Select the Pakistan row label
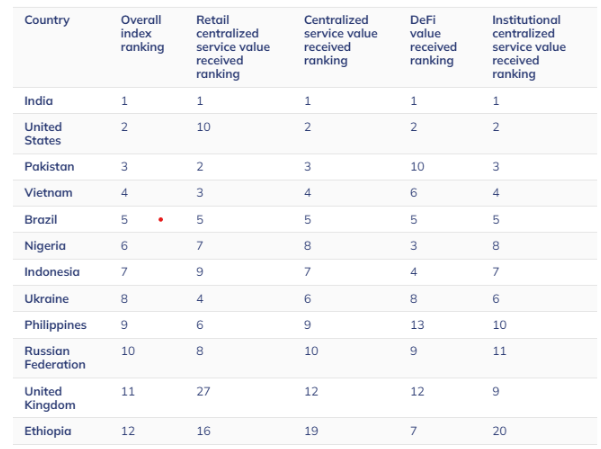The width and height of the screenshot is (601, 449). pos(49,166)
